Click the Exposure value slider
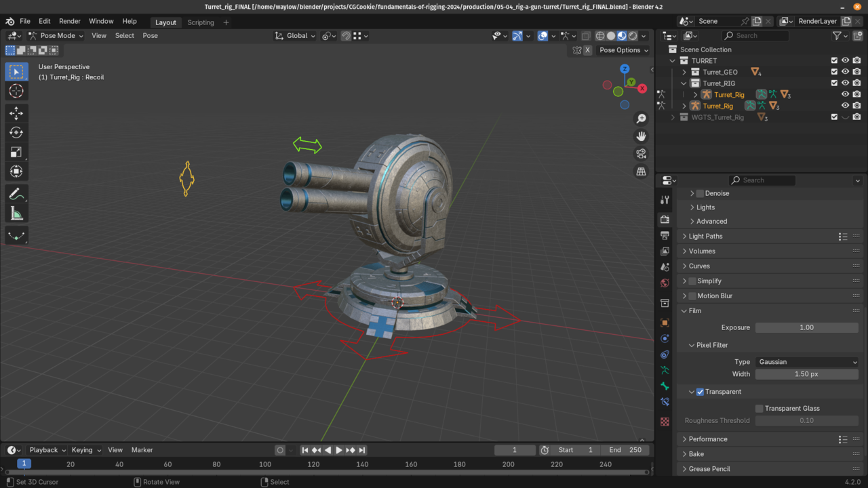This screenshot has width=868, height=488. (806, 327)
